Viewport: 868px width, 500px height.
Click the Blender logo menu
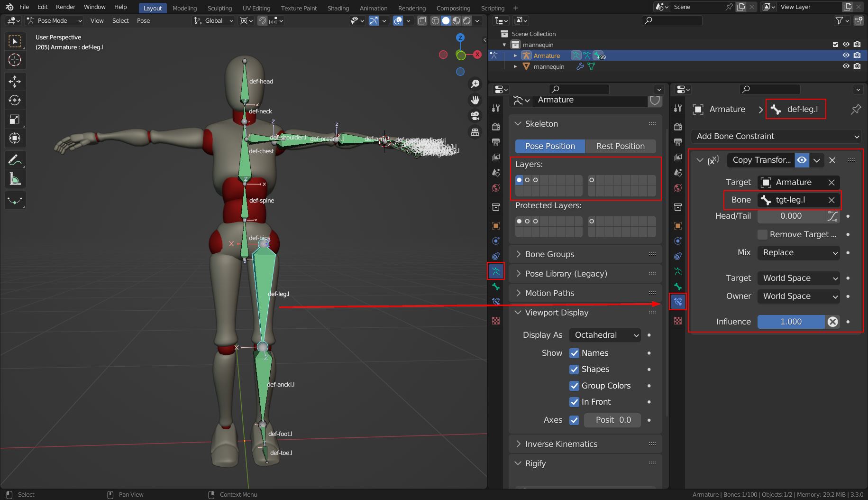pos(9,7)
